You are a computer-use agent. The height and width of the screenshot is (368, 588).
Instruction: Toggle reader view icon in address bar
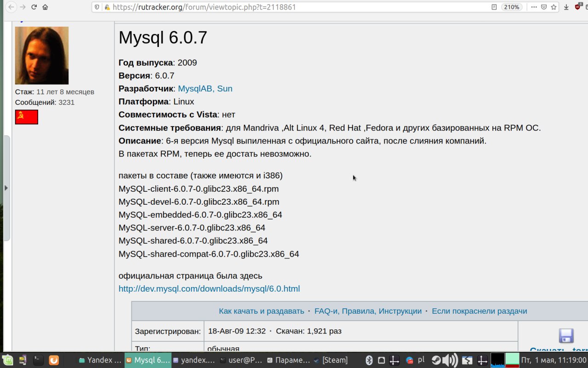[494, 7]
